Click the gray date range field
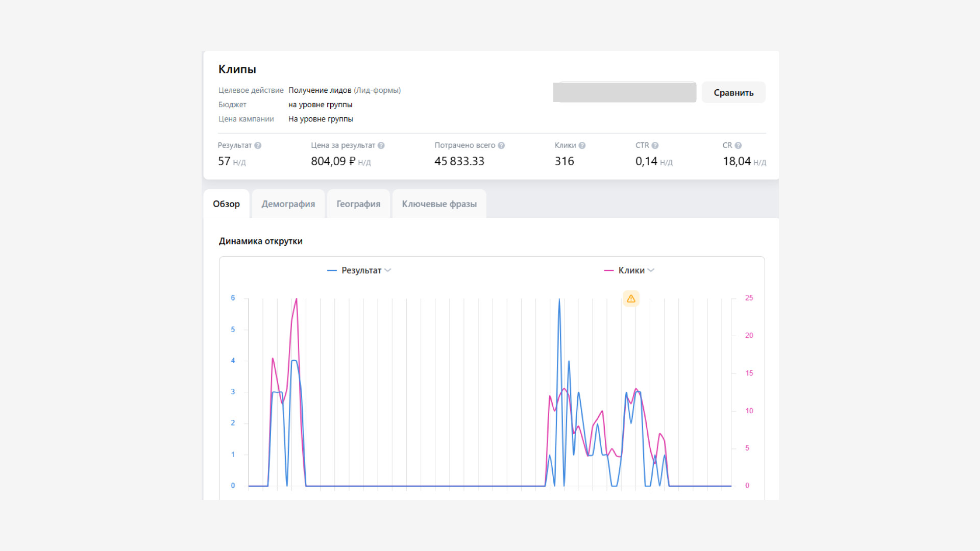 coord(625,92)
